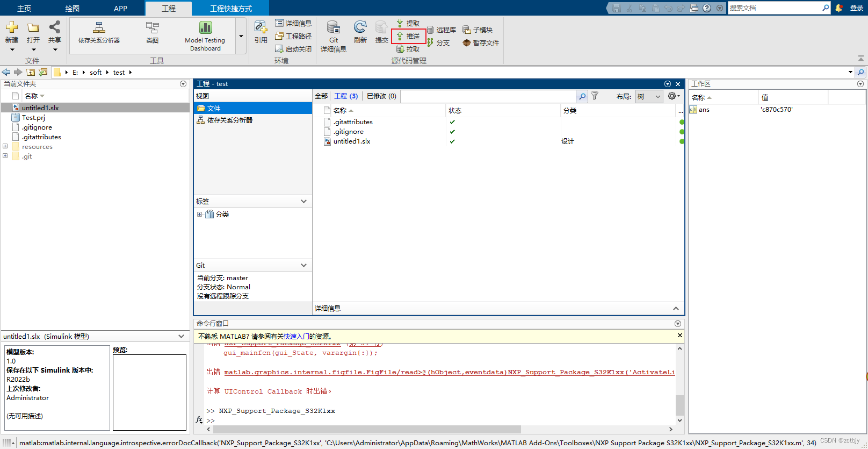Navigate forward with the right arrow
868x449 pixels.
pyautogui.click(x=18, y=72)
